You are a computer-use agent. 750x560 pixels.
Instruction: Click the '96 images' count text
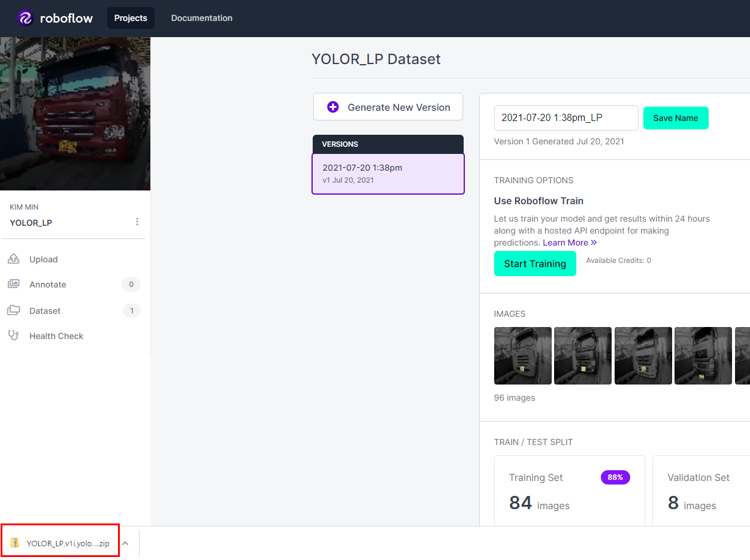(x=515, y=398)
